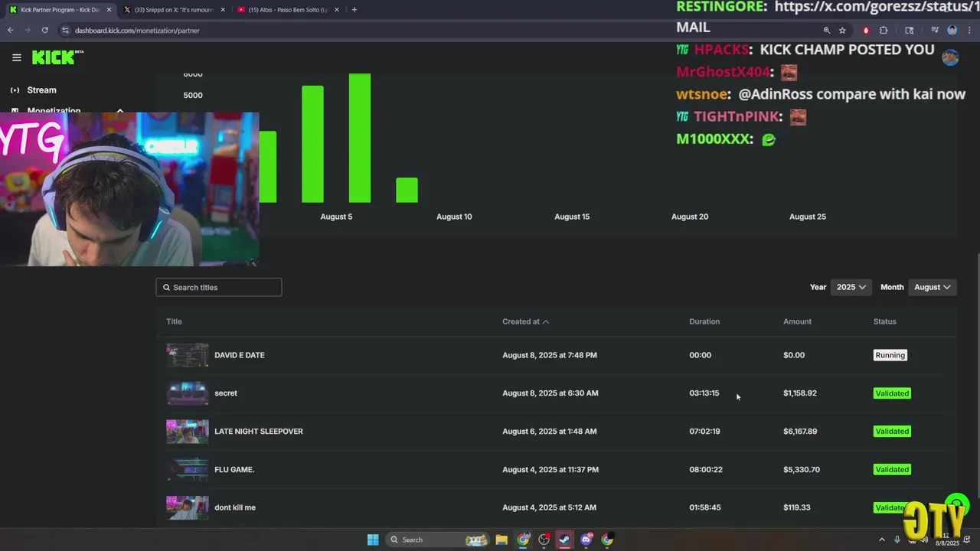This screenshot has width=980, height=551.
Task: Click the tallest green chart bar
Action: coord(360,138)
